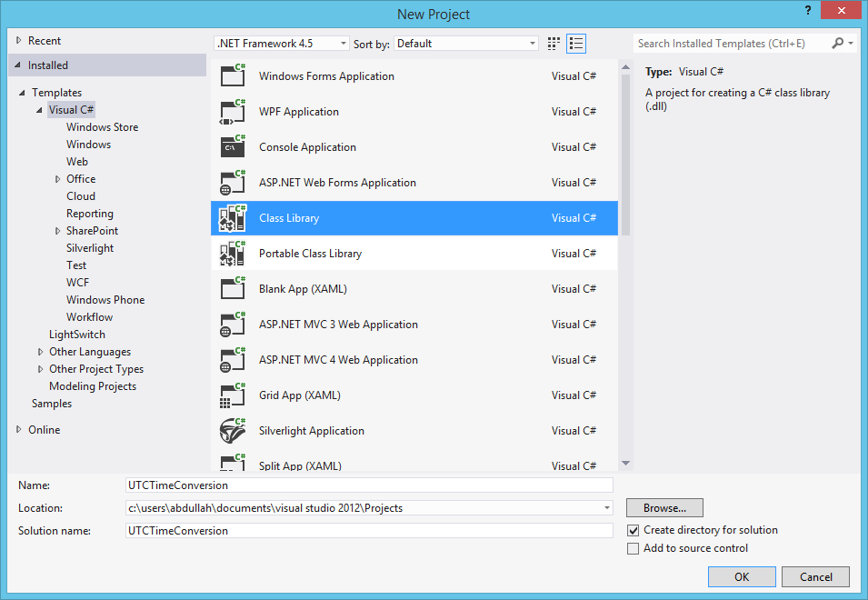Expand the Other Project Types node
The width and height of the screenshot is (868, 600).
point(40,368)
